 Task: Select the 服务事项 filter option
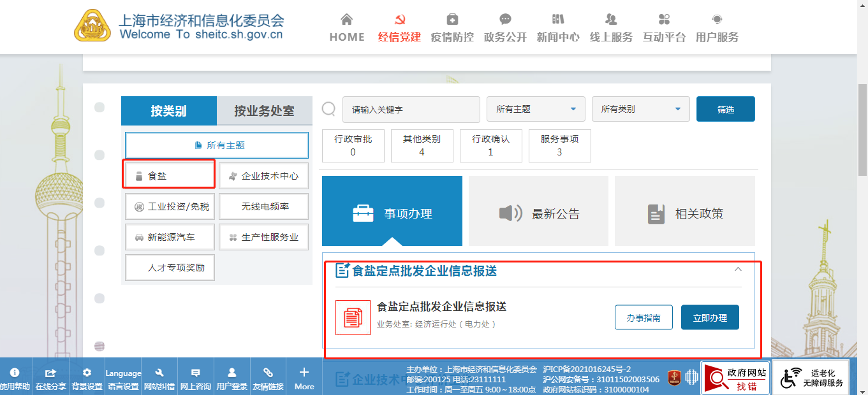[559, 145]
